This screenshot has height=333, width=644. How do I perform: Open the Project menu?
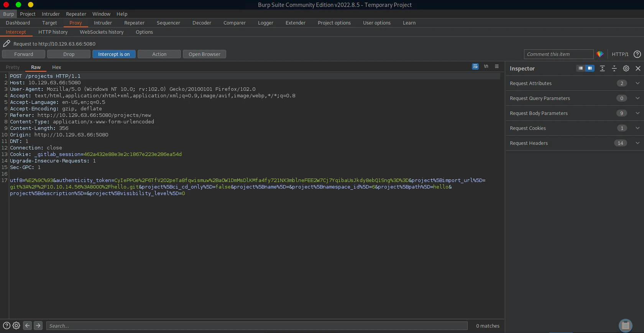pos(28,14)
